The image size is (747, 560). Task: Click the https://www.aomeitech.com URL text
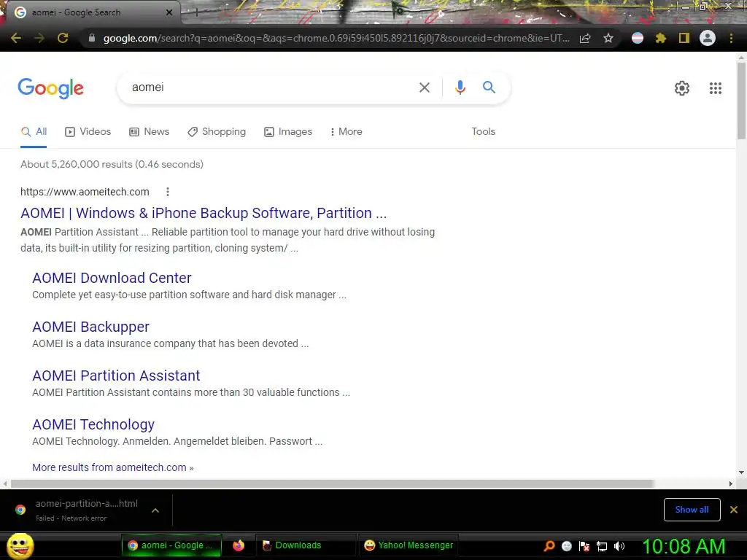pos(85,192)
